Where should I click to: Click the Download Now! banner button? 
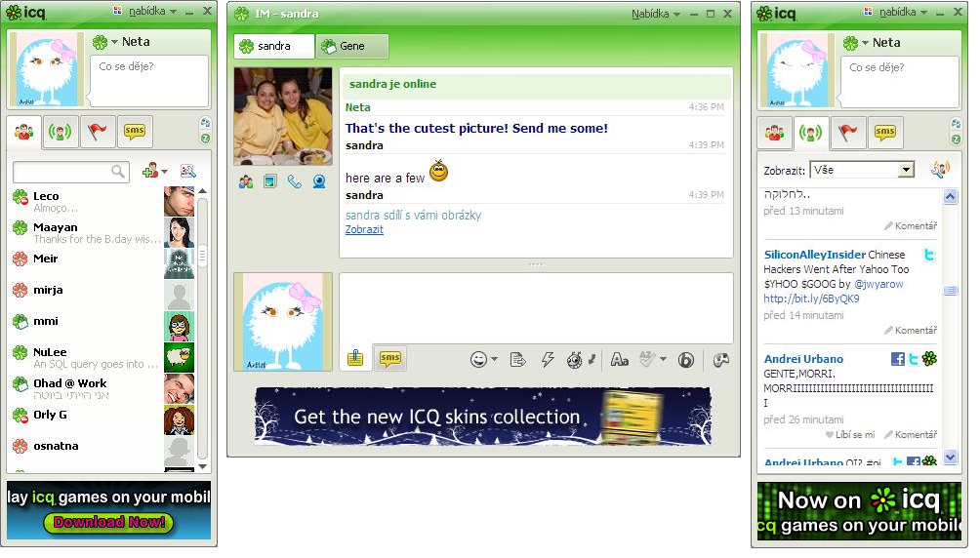click(x=108, y=522)
